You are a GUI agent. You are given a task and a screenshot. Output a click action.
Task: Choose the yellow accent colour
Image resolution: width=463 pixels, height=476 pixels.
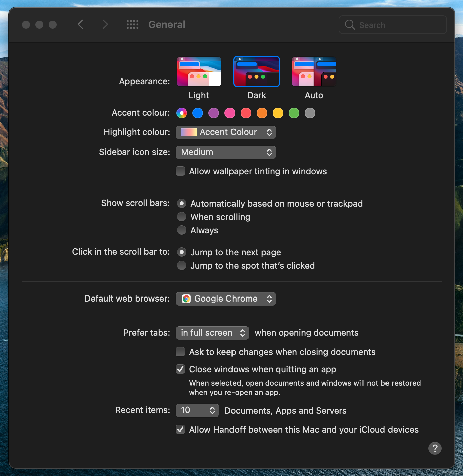[x=278, y=113]
